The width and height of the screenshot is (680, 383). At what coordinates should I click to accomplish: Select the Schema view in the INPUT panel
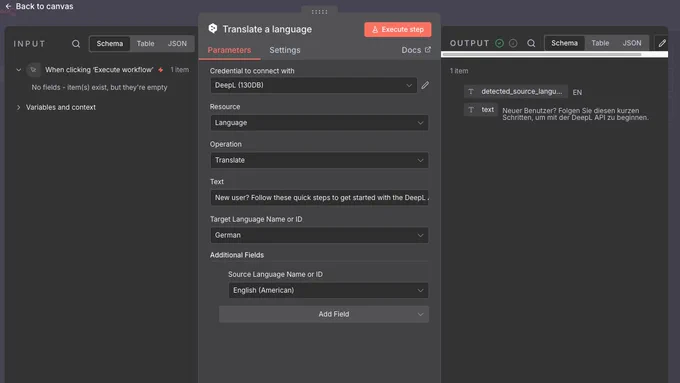(x=110, y=43)
